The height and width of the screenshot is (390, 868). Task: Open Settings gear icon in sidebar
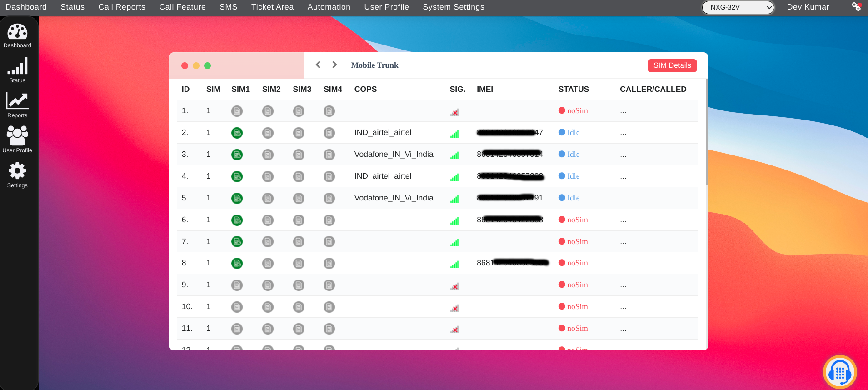click(x=17, y=171)
